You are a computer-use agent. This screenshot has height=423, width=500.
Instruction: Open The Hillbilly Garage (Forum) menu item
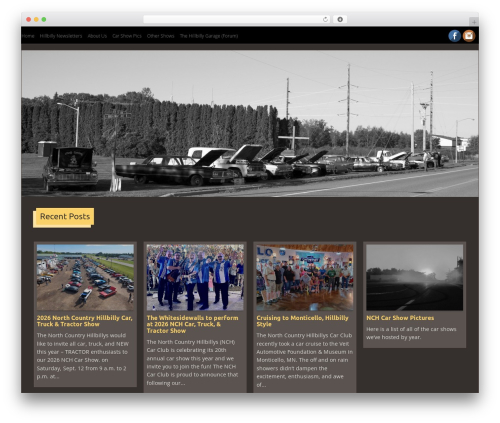(x=209, y=36)
